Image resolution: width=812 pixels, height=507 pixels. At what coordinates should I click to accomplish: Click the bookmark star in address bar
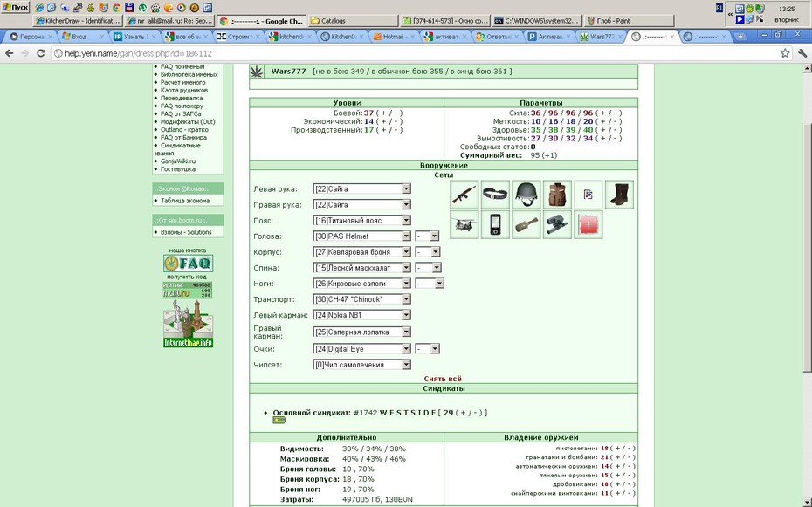click(785, 53)
